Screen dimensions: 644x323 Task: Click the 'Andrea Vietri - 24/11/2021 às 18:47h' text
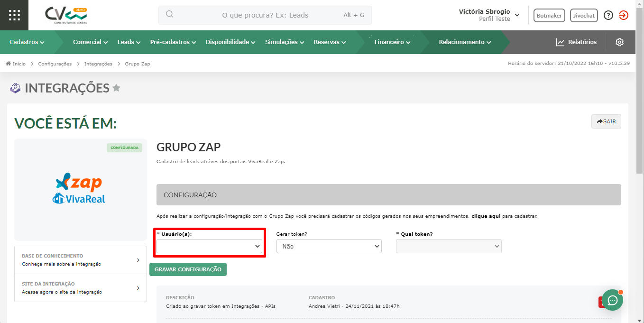(354, 306)
